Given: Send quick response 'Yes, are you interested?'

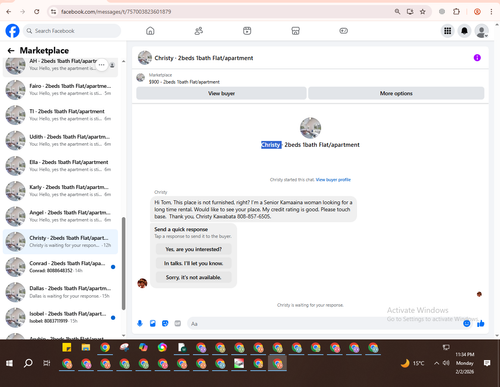Looking at the screenshot, I should [x=194, y=249].
